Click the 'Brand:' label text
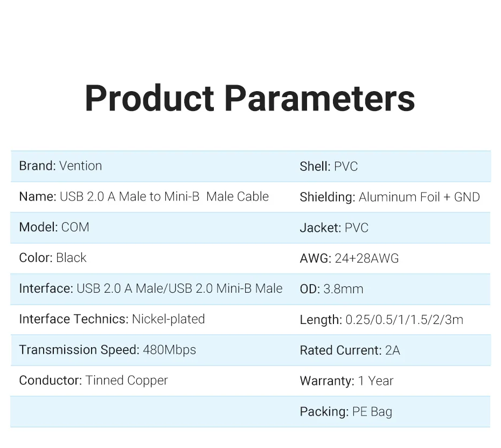 coord(37,166)
